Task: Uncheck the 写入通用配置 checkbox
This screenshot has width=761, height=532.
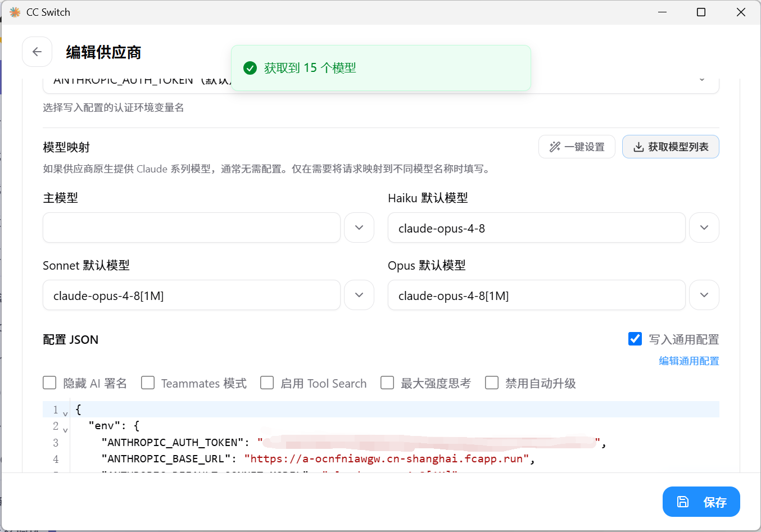Action: pyautogui.click(x=635, y=339)
